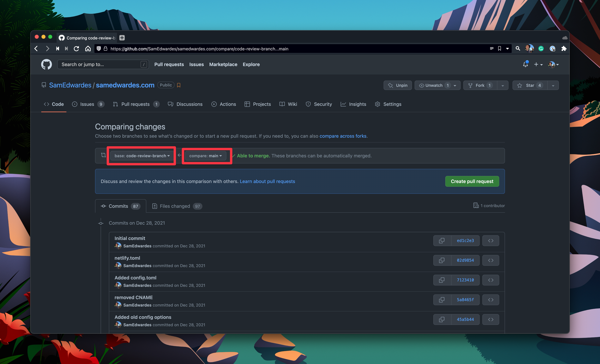Viewport: 600px width, 364px height.
Task: Click the Search or jump to field
Action: point(103,65)
